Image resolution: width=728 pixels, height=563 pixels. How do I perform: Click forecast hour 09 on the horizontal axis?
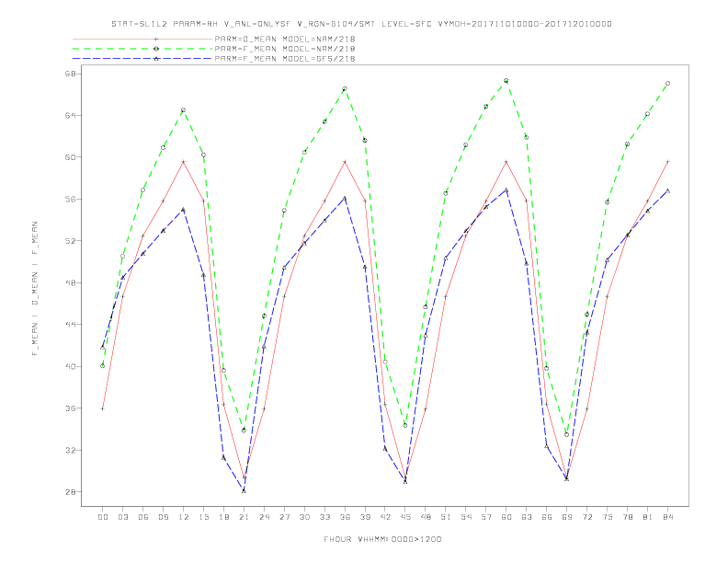(x=164, y=517)
